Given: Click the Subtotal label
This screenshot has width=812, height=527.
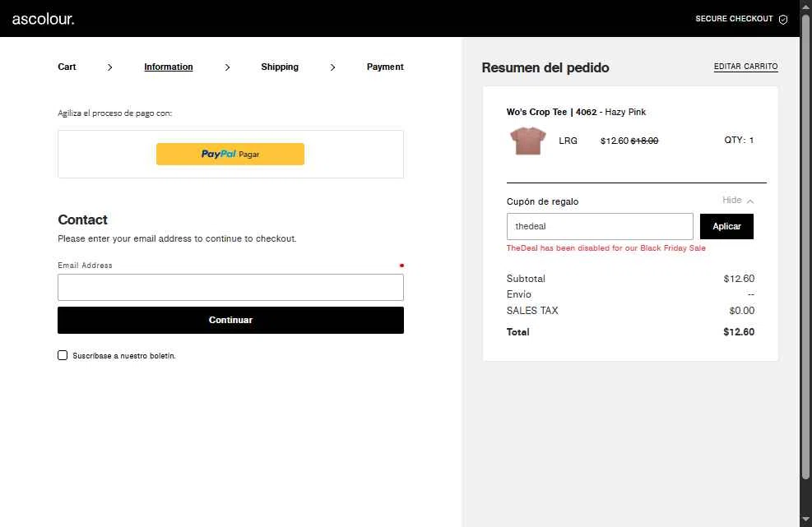Looking at the screenshot, I should [526, 279].
